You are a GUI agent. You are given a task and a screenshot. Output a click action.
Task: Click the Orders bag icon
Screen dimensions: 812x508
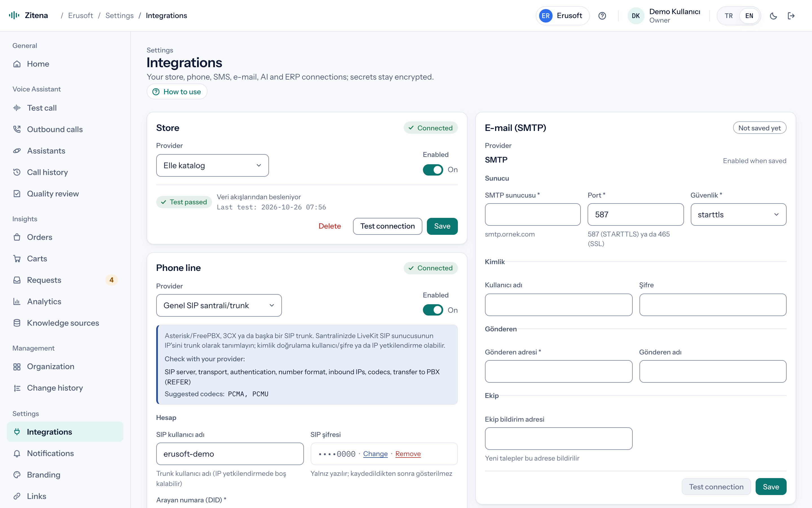[x=17, y=237]
